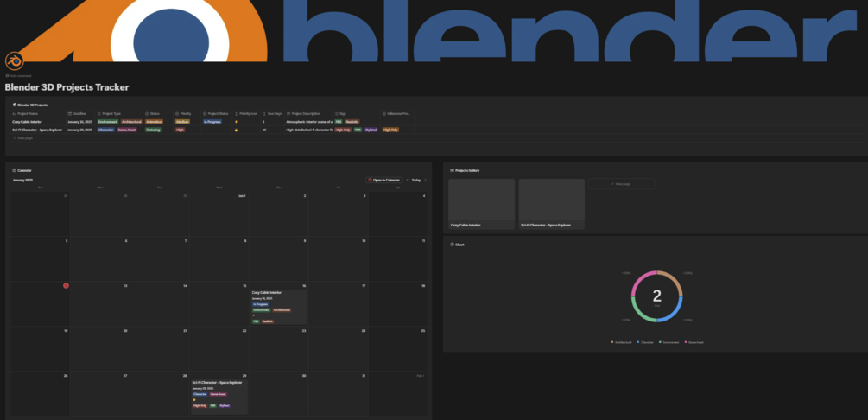Click the Jan 1 calendar day cell
The height and width of the screenshot is (420, 868).
219,214
